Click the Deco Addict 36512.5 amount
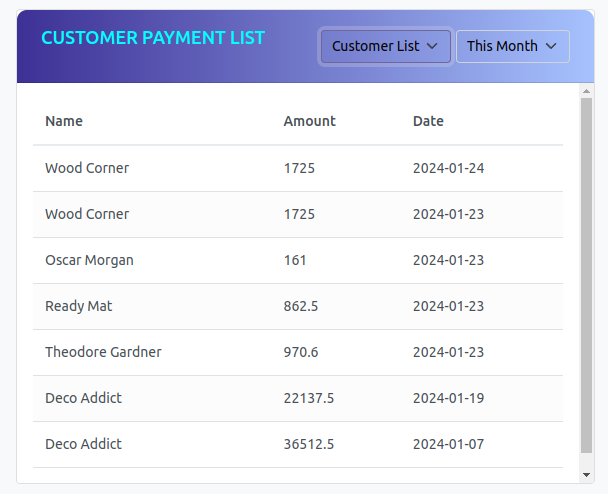 309,444
